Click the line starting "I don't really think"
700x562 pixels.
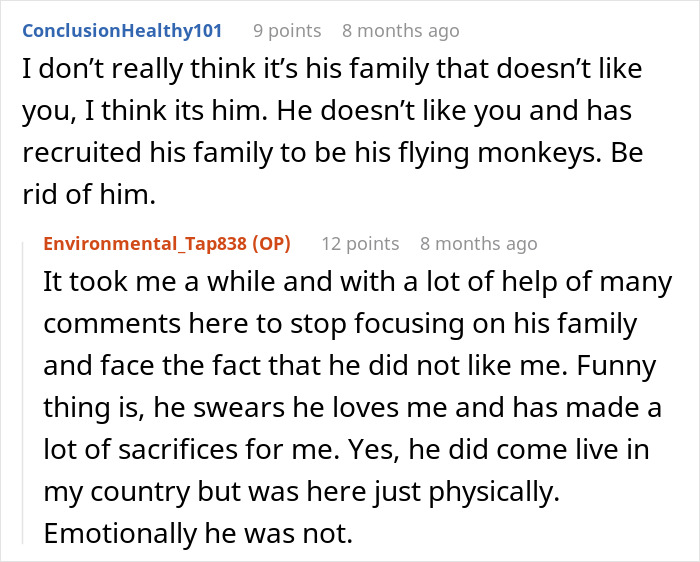[x=332, y=69]
